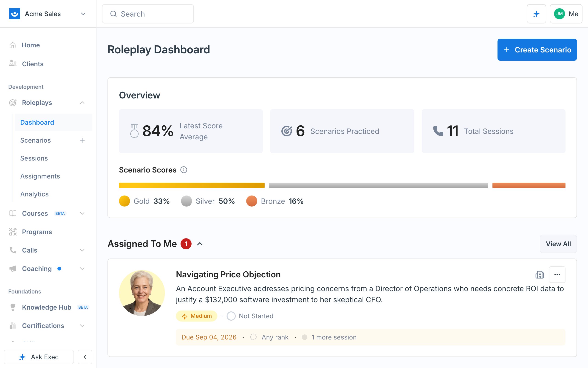Open the Sessions sub-item
This screenshot has width=588, height=368.
point(34,158)
